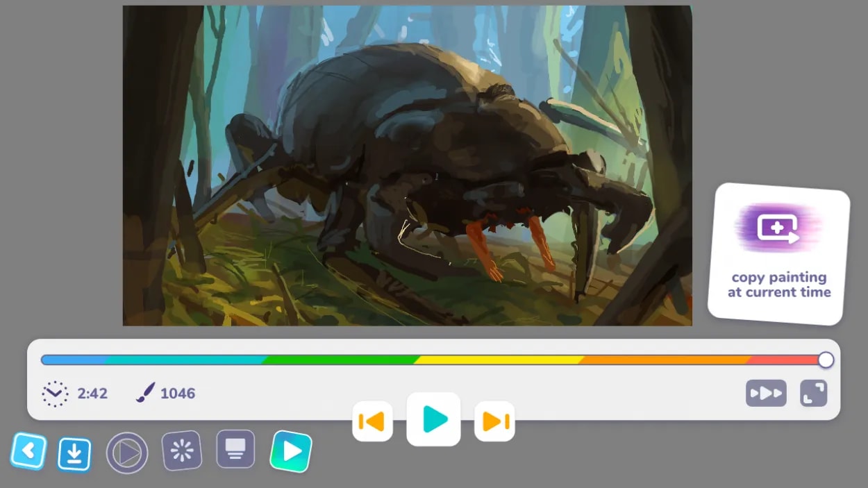Copy painting at current time
This screenshot has height=488, width=868.
(x=778, y=254)
